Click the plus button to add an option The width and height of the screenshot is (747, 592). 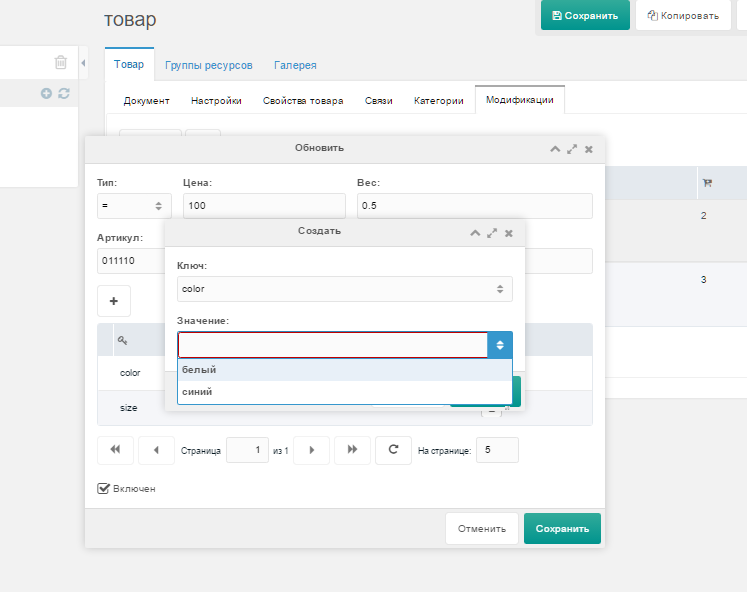[113, 300]
